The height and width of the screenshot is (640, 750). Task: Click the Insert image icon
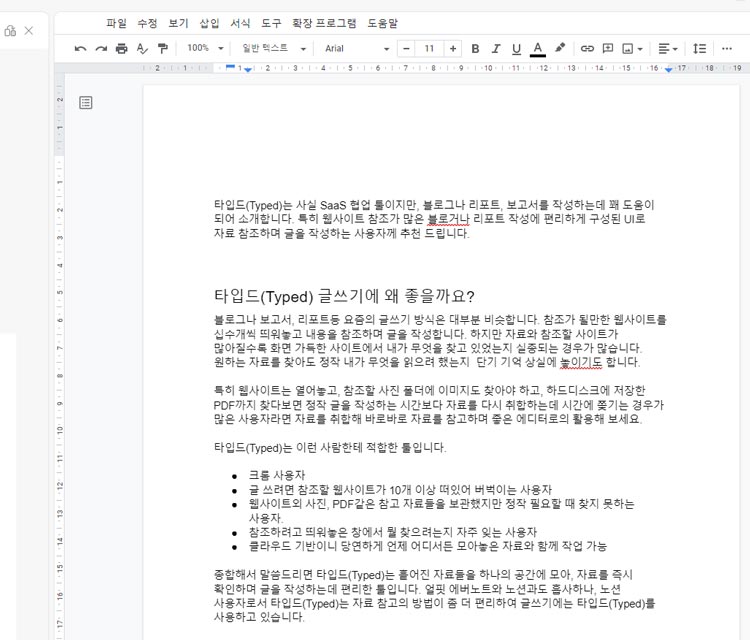(x=628, y=49)
